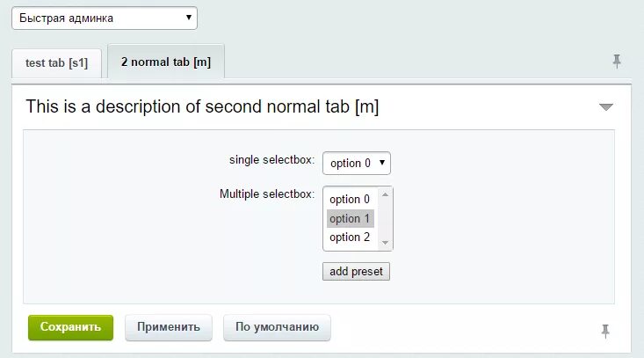Click the list scrollbar down arrow
Image resolution: width=644 pixels, height=358 pixels.
[x=387, y=245]
